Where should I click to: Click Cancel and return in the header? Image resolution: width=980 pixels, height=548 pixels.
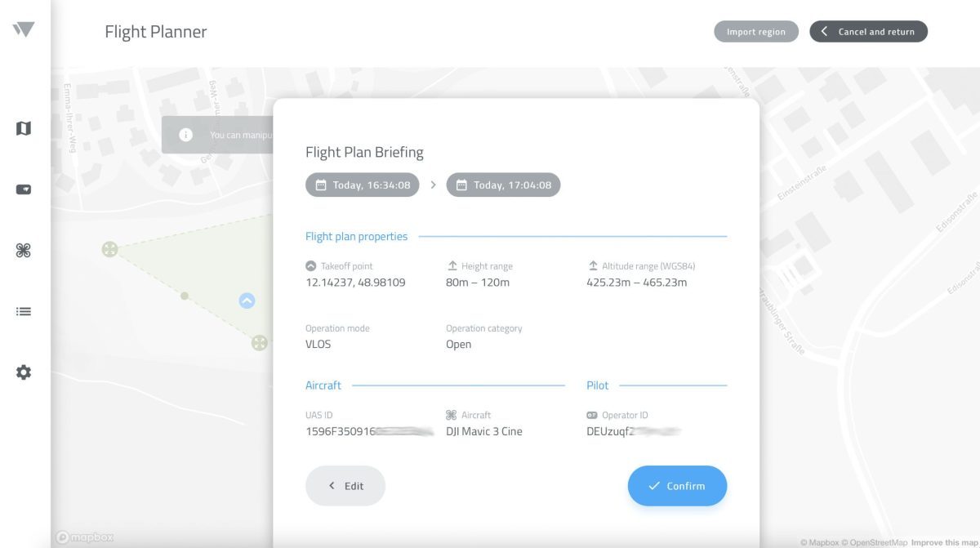click(x=868, y=31)
